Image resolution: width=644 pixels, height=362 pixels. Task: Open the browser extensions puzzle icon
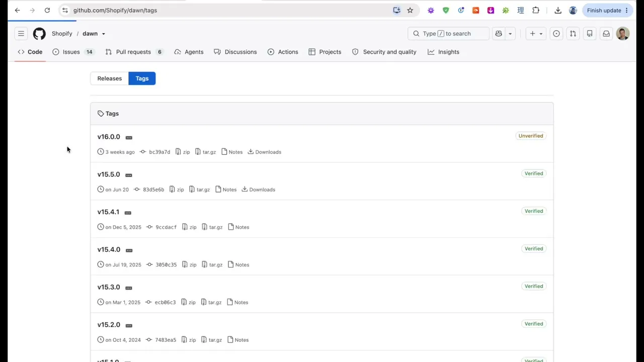point(536,10)
